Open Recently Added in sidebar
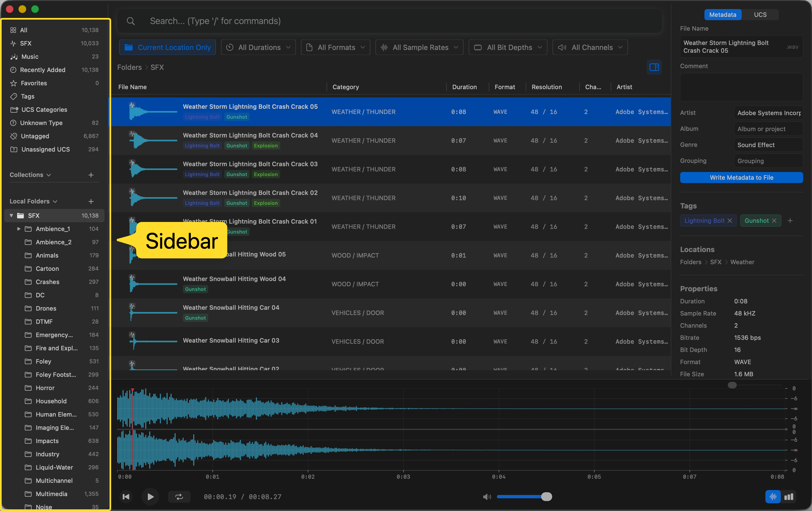812x511 pixels. pyautogui.click(x=54, y=70)
